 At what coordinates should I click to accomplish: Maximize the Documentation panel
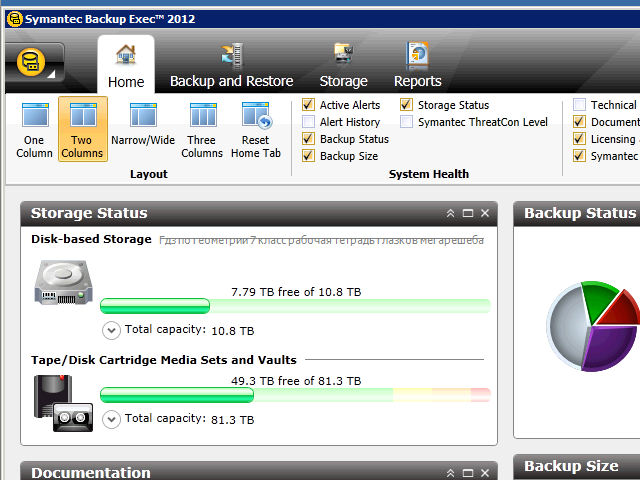(x=468, y=473)
